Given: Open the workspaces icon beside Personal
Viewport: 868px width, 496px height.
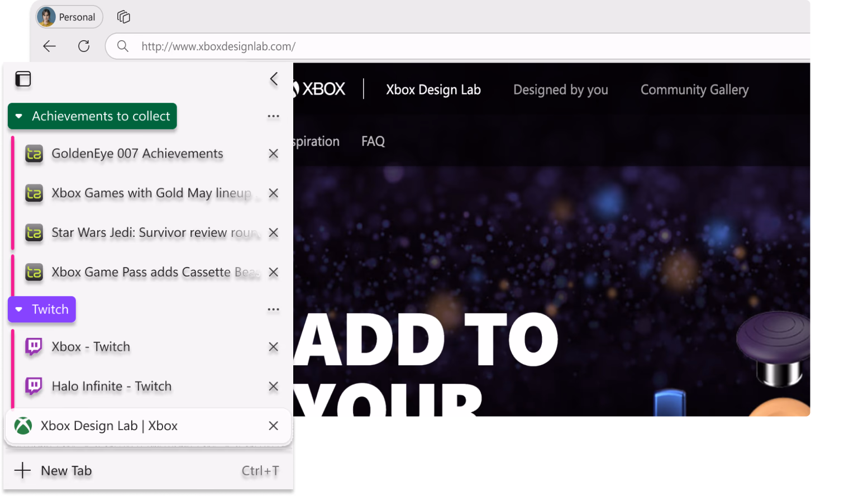Looking at the screenshot, I should point(123,17).
